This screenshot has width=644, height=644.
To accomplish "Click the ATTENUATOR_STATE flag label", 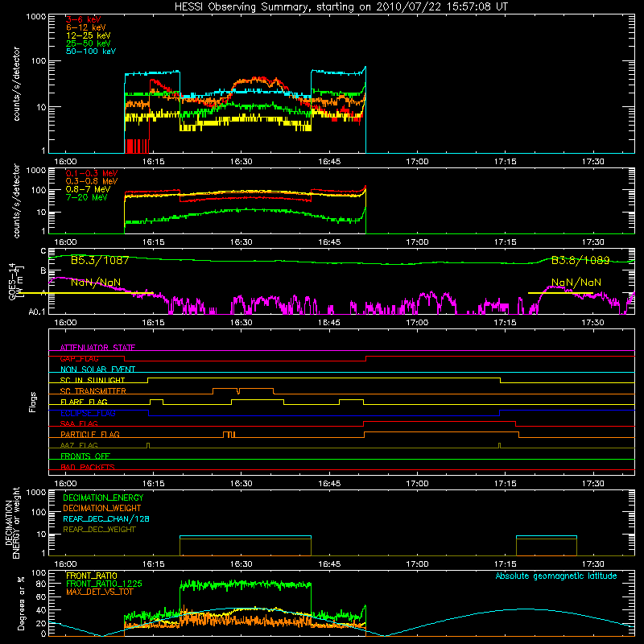I will coord(97,348).
